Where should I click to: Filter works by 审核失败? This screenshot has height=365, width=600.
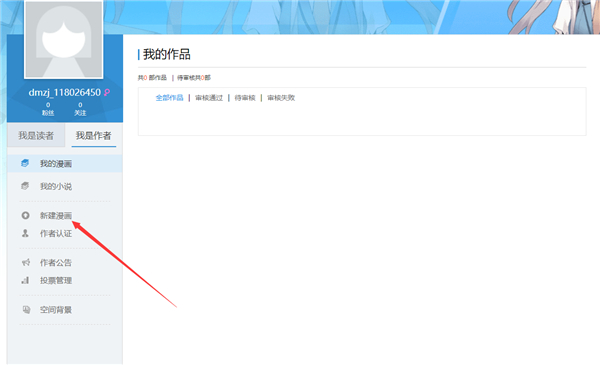tap(281, 98)
